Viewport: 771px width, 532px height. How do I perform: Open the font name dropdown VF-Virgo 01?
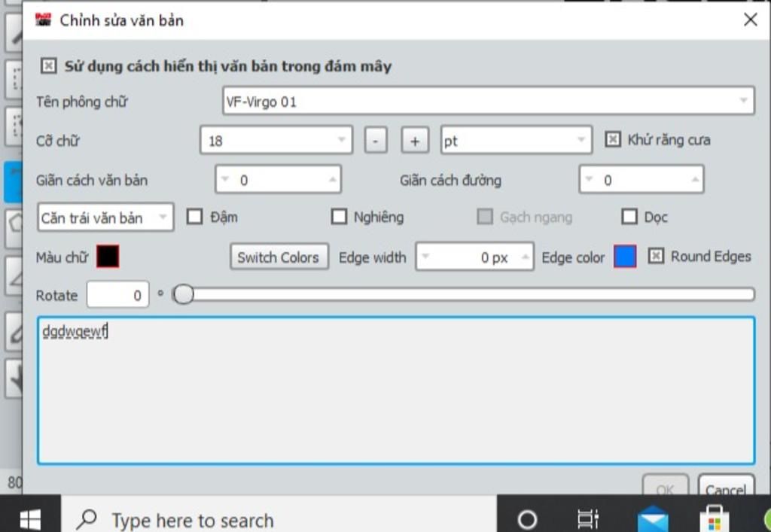pos(488,101)
